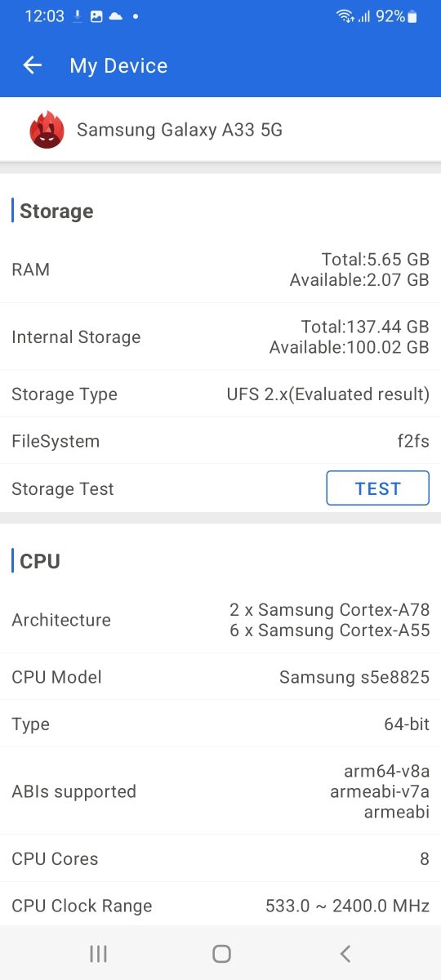The image size is (441, 980).
Task: Tap the cloud notification icon
Action: pos(115,16)
